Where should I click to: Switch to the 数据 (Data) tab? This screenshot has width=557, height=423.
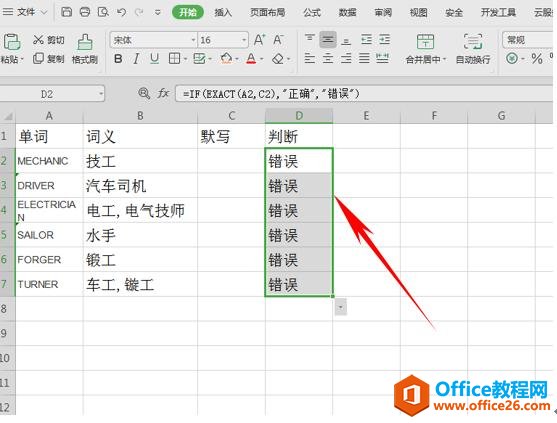tap(347, 13)
